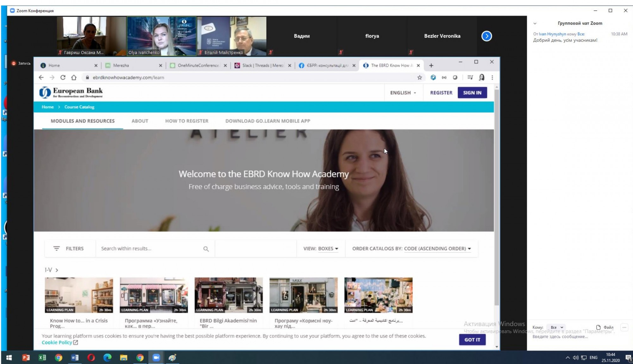Image resolution: width=633 pixels, height=364 pixels.
Task: Click the search magnifier in results search box
Action: [x=206, y=249]
